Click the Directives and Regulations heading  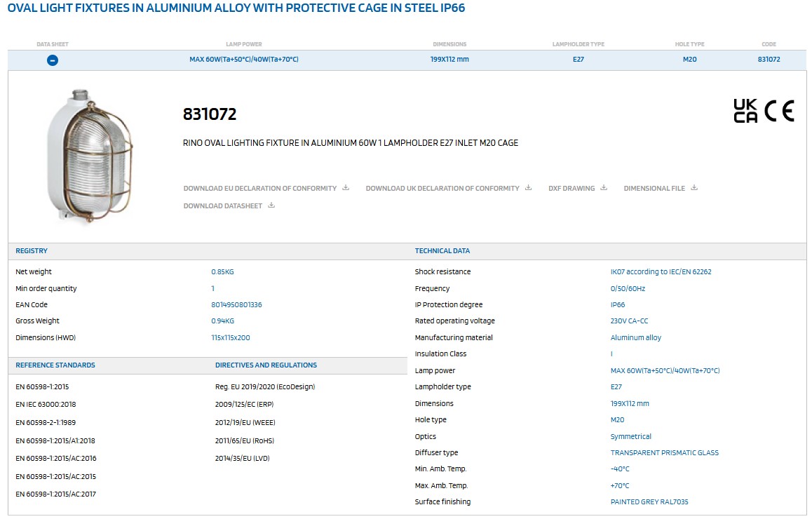pyautogui.click(x=266, y=365)
